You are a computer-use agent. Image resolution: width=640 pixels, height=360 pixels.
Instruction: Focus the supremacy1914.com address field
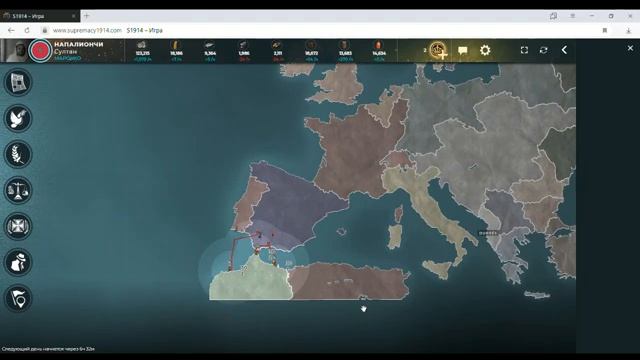click(x=87, y=30)
